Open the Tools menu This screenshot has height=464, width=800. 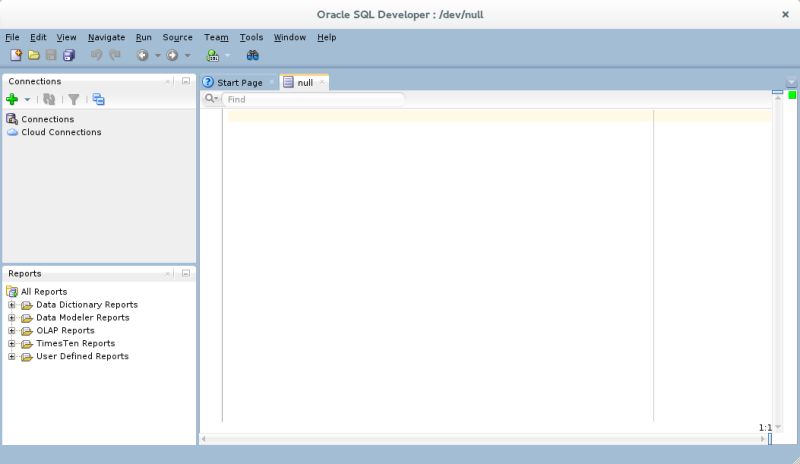[251, 37]
